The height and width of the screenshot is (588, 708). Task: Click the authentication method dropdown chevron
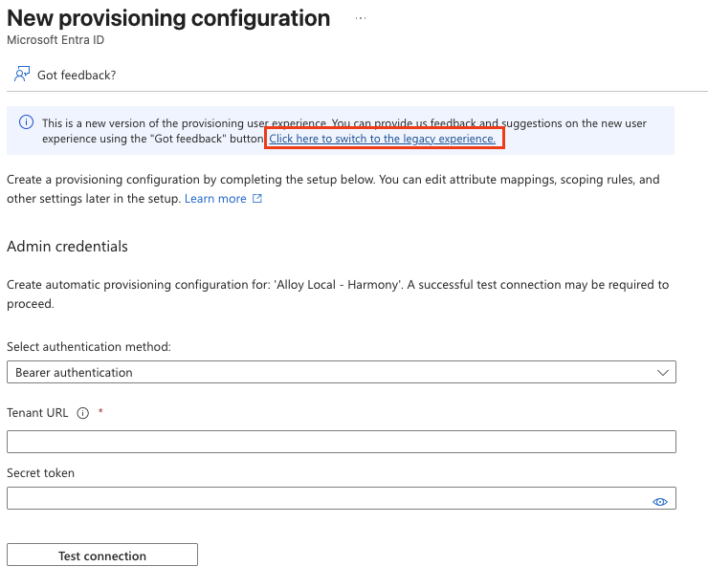click(x=662, y=373)
